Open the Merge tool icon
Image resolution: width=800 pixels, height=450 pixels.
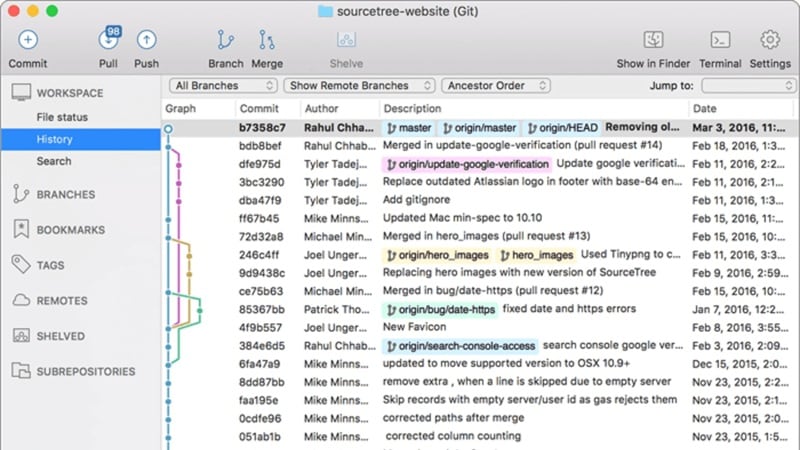click(266, 40)
